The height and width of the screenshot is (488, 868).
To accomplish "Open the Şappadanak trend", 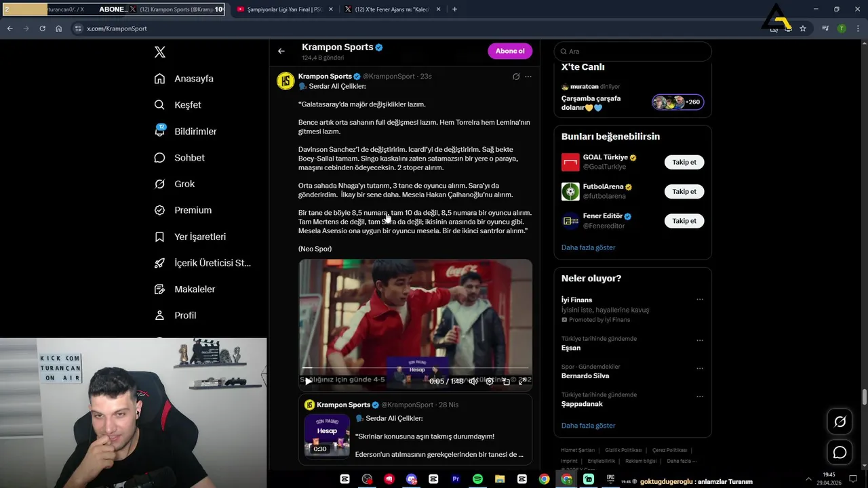I will [x=582, y=404].
